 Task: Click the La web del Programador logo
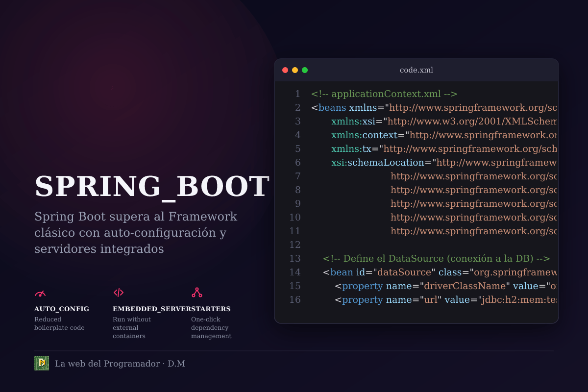tap(42, 363)
